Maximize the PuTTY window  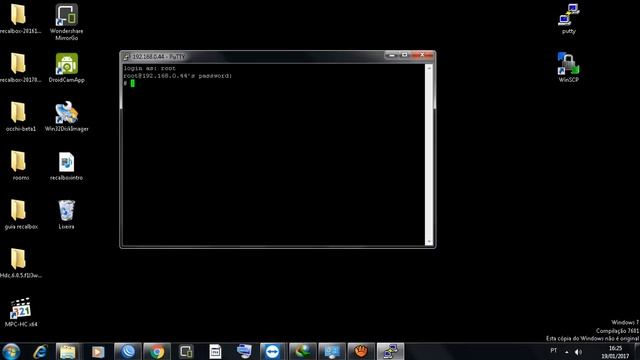click(x=404, y=55)
